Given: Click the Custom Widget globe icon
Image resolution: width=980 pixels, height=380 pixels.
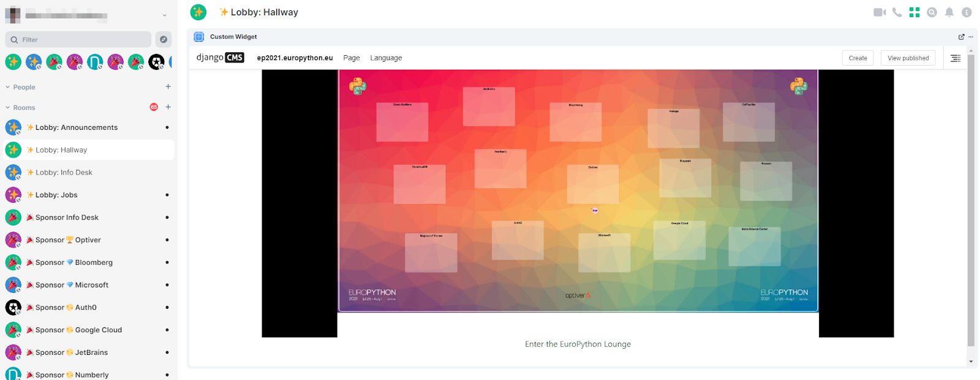Looking at the screenshot, I should [x=199, y=37].
